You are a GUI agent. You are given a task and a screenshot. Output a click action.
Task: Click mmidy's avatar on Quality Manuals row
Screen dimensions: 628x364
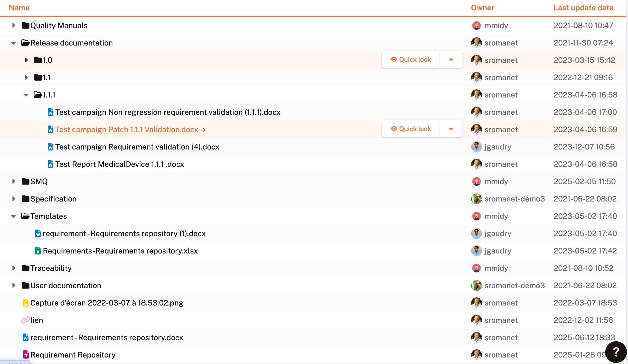click(x=476, y=25)
